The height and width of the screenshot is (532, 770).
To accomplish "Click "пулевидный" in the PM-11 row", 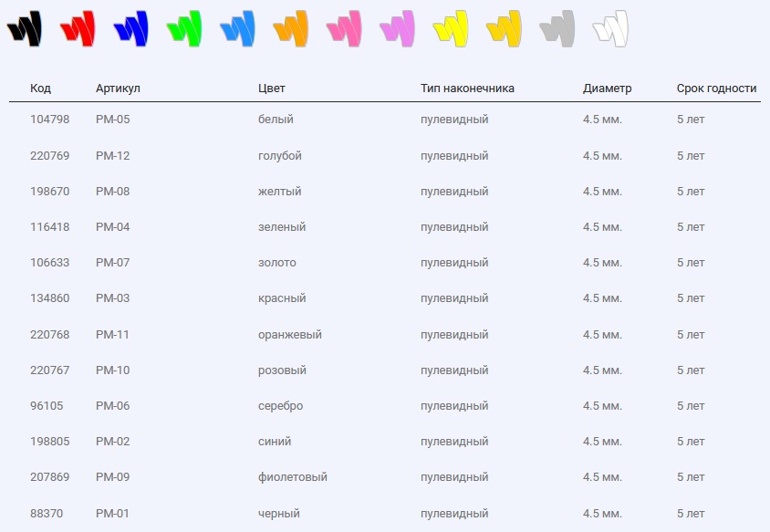I will point(454,335).
